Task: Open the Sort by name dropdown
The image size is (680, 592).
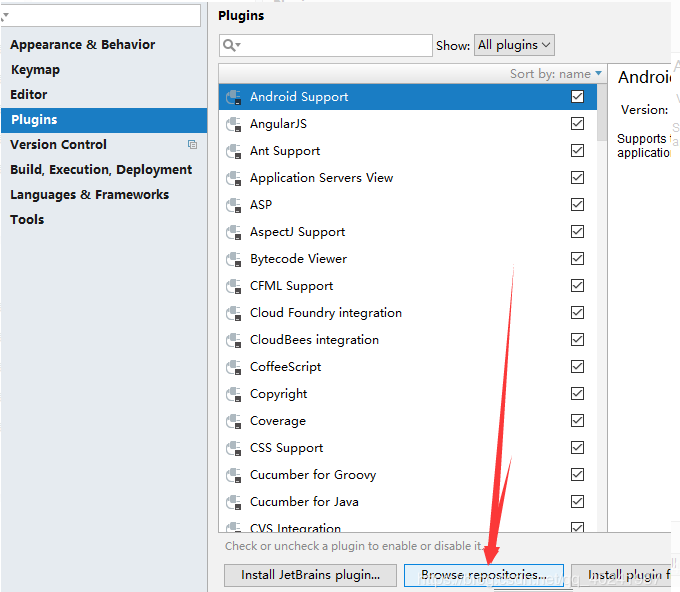Action: pyautogui.click(x=556, y=74)
